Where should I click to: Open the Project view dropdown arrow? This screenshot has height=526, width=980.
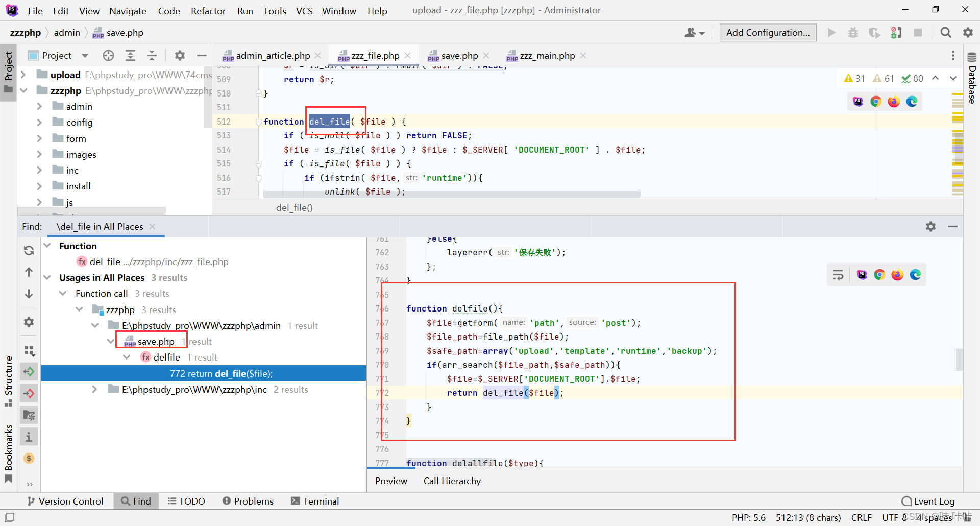pos(85,55)
